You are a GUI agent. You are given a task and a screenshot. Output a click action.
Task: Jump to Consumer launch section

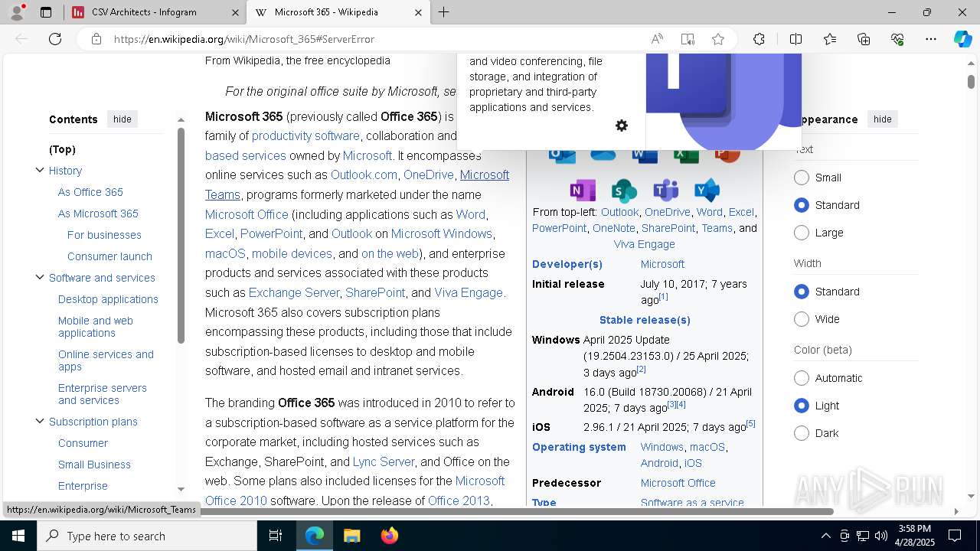pos(109,256)
